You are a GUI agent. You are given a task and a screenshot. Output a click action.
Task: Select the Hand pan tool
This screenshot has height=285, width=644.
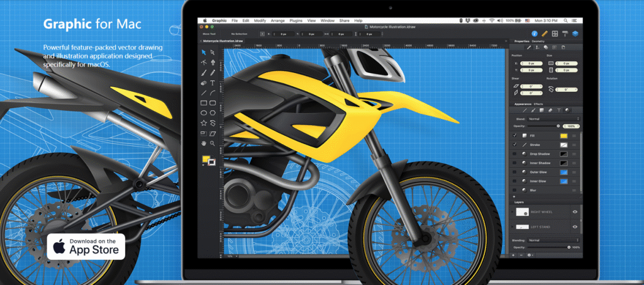[x=203, y=143]
